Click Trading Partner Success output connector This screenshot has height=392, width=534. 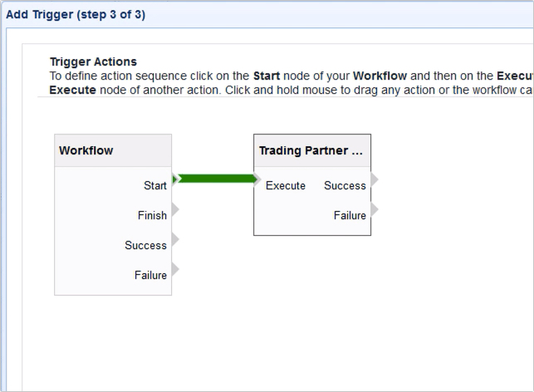(x=375, y=179)
